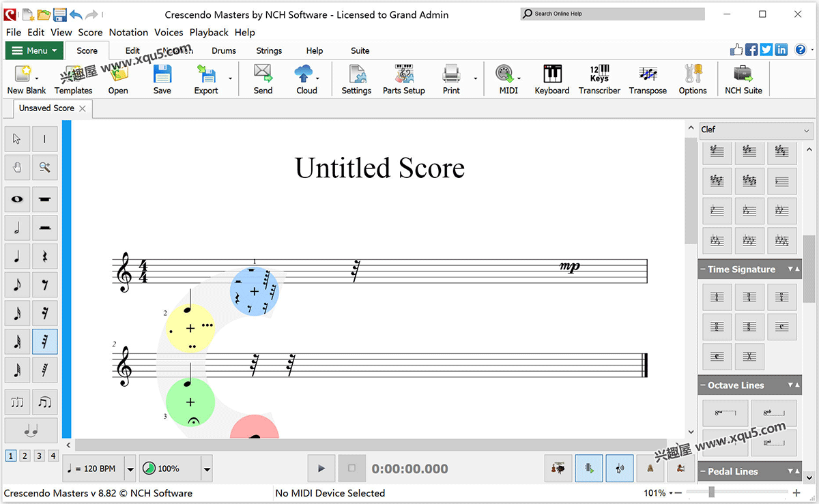
Task: Select the tie notes tool
Action: [x=31, y=430]
